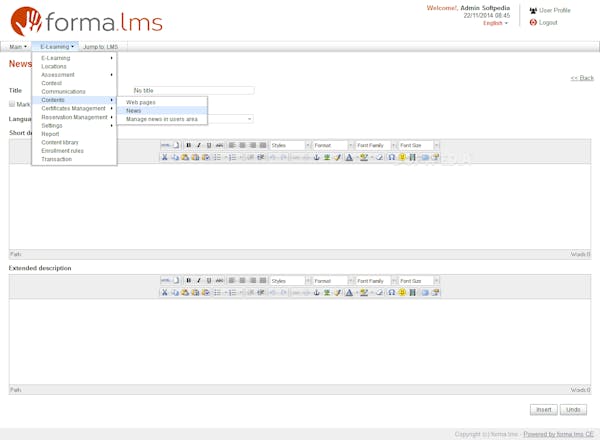The image size is (600, 440).
Task: Click Copy icon in Short description toolbar
Action: coord(175,157)
